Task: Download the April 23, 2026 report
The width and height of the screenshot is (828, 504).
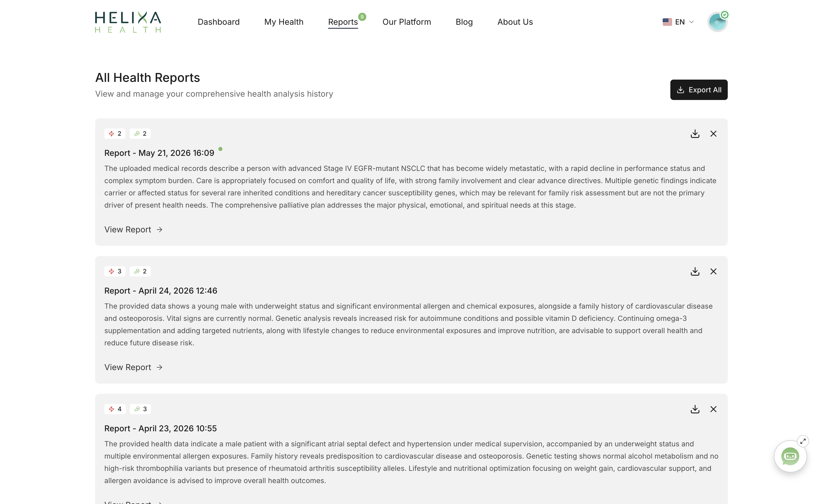Action: coord(695,409)
